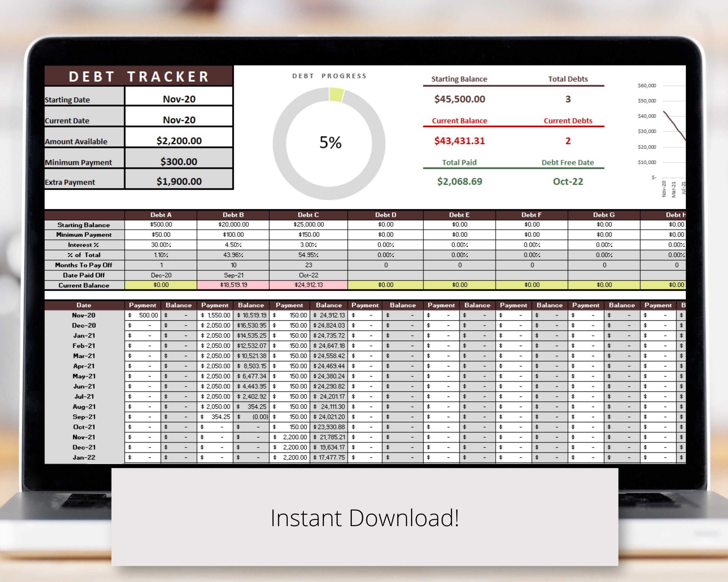728x582 pixels.
Task: Select Debt A's 30.00% interest cell
Action: (161, 245)
